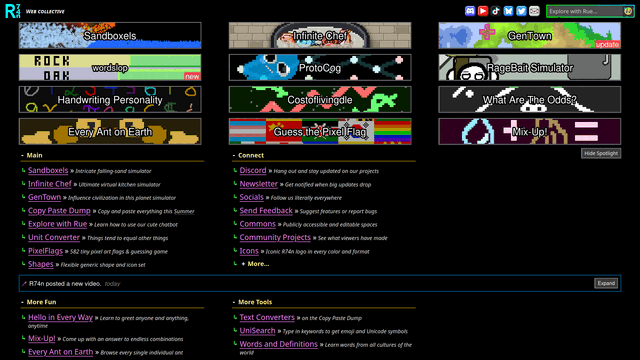This screenshot has height=360, width=640.
Task: Expand the news post bar
Action: (606, 283)
